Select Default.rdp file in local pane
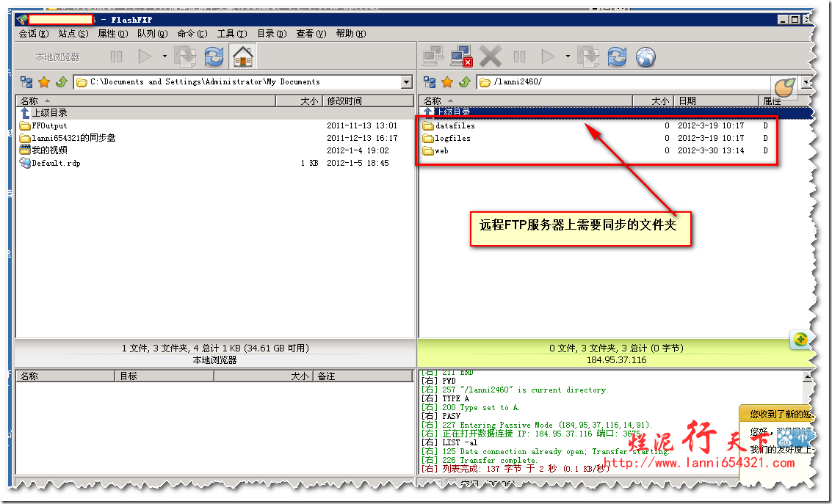Screen dimensions: 832x504 (x=56, y=164)
